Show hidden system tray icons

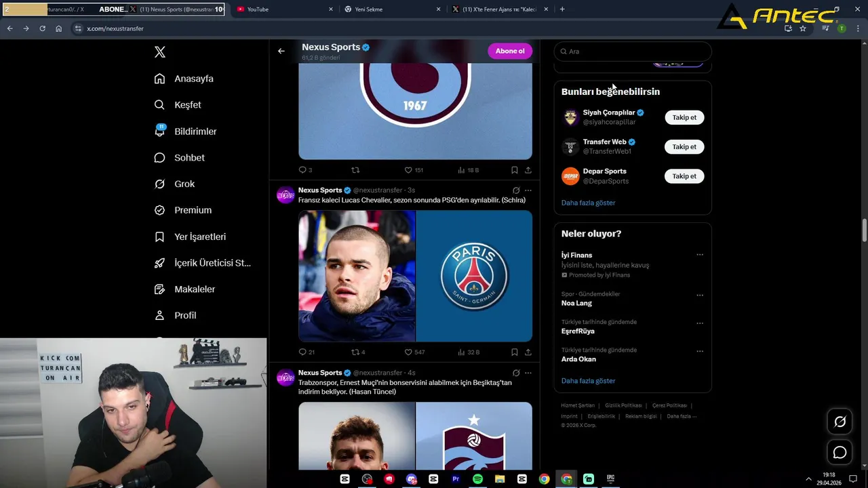click(x=808, y=479)
